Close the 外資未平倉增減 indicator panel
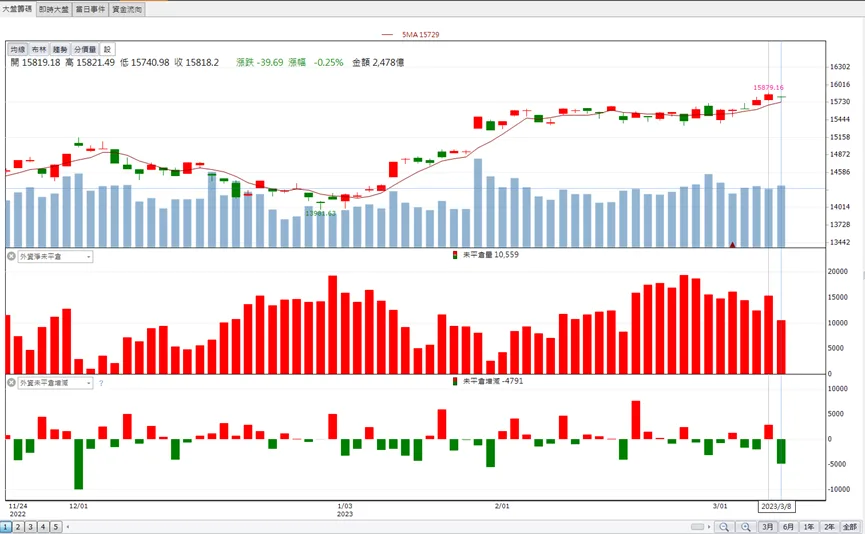This screenshot has width=865, height=534. 11,382
